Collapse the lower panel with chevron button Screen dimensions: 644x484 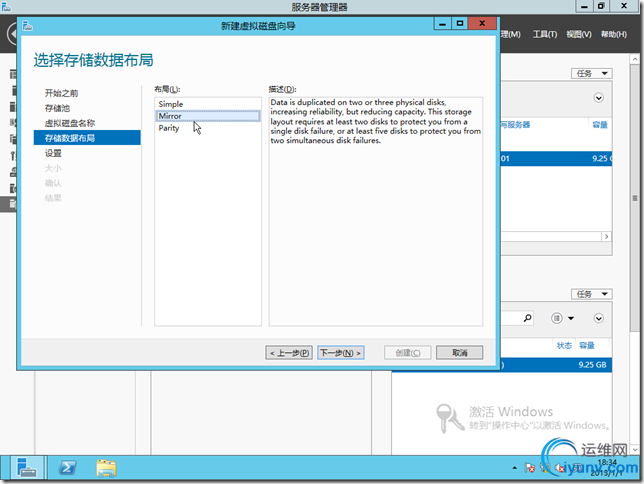598,318
